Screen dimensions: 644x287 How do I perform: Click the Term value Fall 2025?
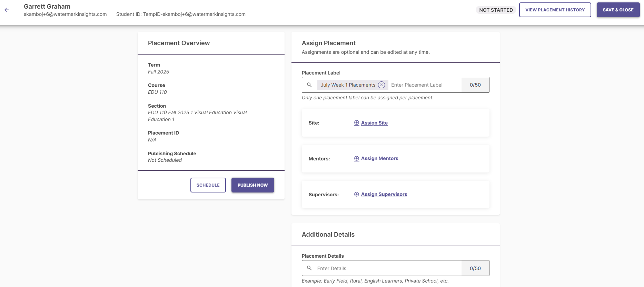(158, 72)
